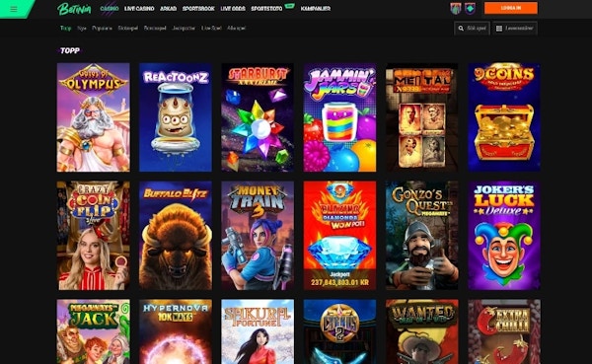Open the Arkad menu item
The image size is (592, 364).
click(169, 8)
